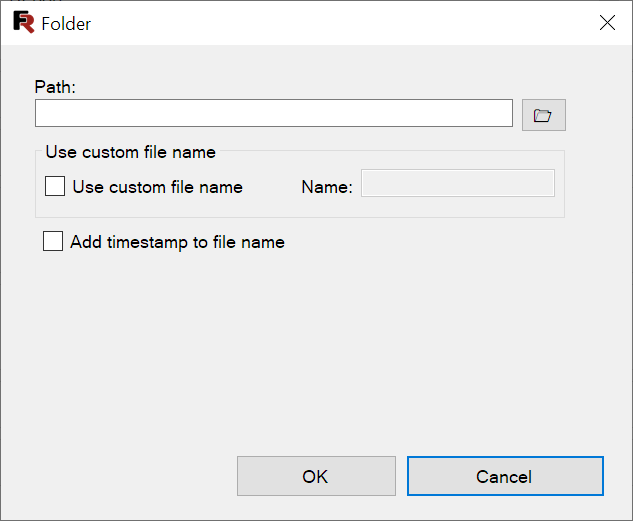Viewport: 633px width, 521px height.
Task: Click empty title bar space right of 'Folder'
Action: click(x=343, y=23)
